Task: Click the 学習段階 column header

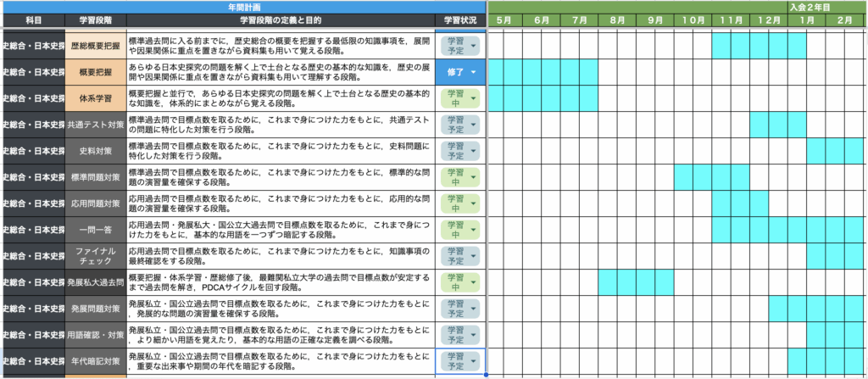Action: pyautogui.click(x=96, y=19)
